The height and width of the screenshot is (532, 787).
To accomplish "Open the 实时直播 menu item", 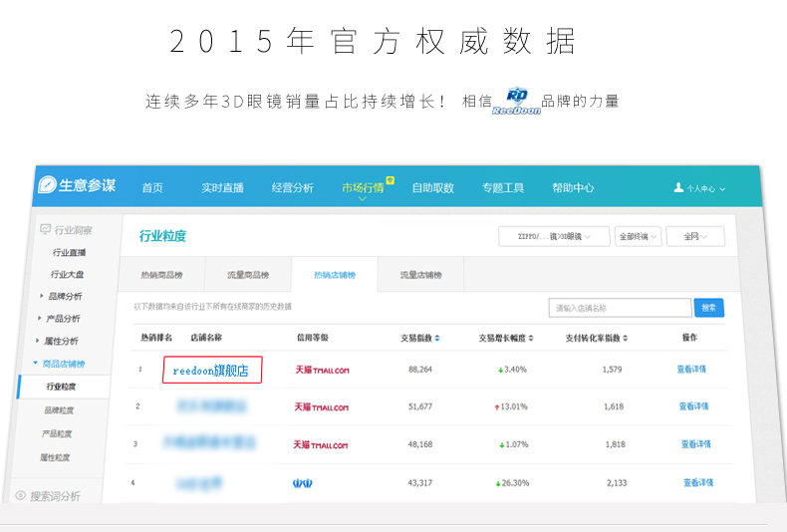I will [x=222, y=187].
